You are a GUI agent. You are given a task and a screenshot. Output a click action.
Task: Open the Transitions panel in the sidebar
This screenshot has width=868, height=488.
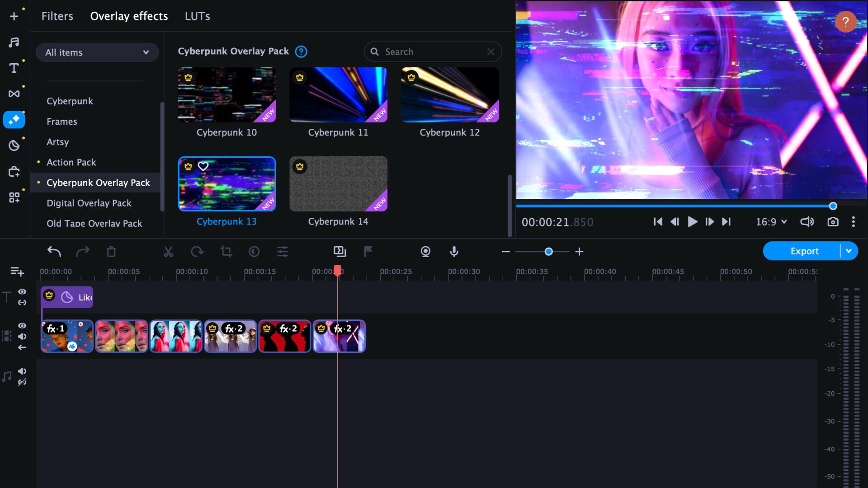(14, 94)
